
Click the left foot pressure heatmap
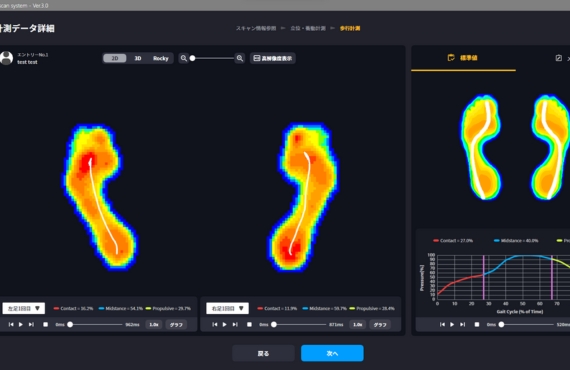tap(100, 197)
